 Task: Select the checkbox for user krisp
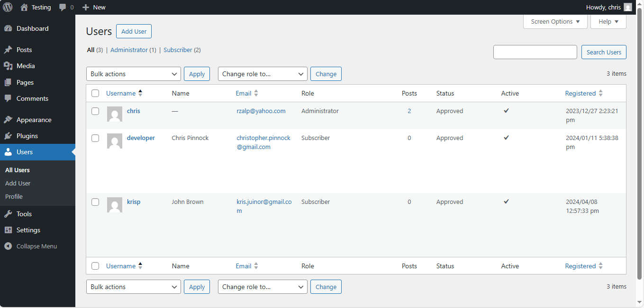pos(95,202)
